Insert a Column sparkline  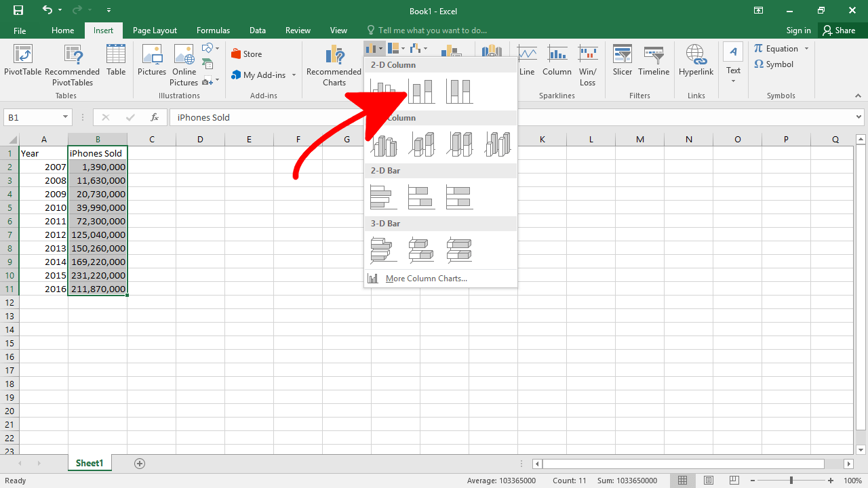(557, 61)
